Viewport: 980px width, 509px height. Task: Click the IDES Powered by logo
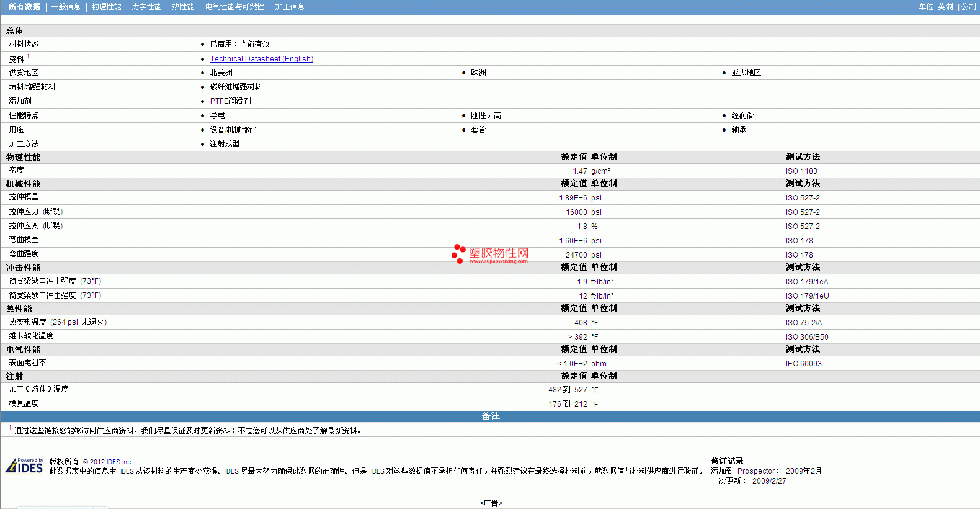(24, 466)
